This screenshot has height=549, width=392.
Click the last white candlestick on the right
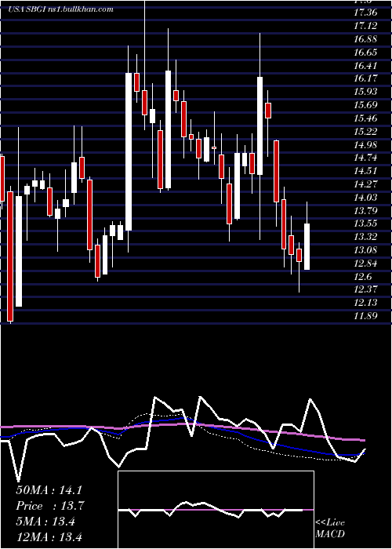307,246
